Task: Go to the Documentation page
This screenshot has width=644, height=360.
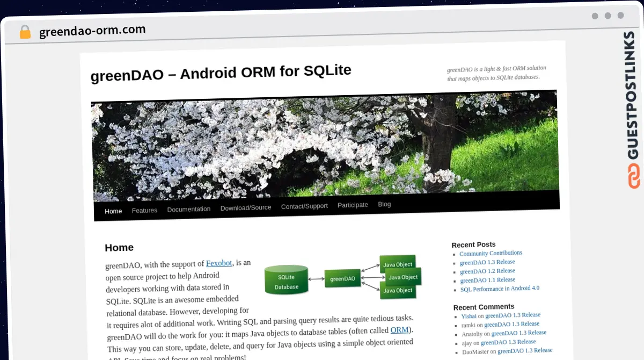Action: [188, 209]
